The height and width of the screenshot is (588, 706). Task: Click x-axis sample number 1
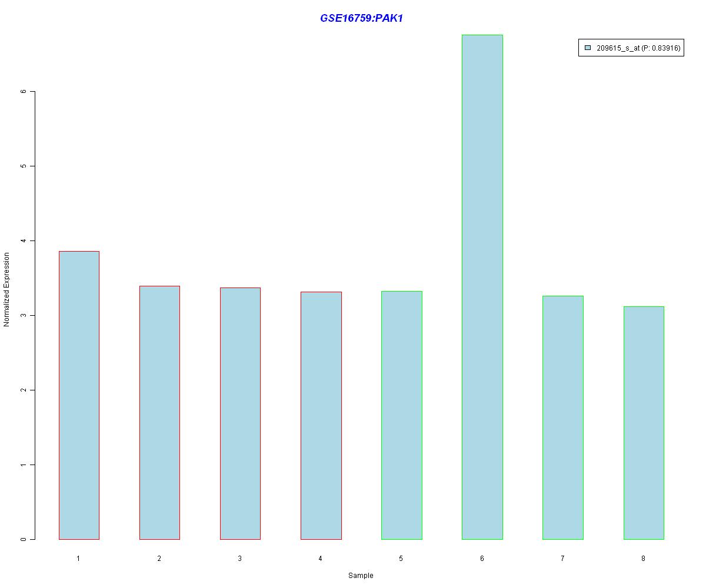coord(78,558)
